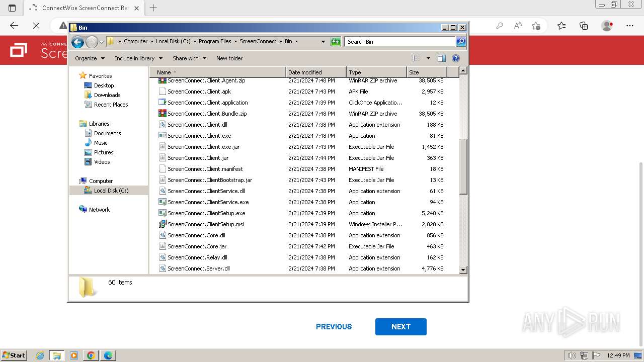Click the volume speaker tray icon
Image resolution: width=644 pixels, height=362 pixels.
572,355
